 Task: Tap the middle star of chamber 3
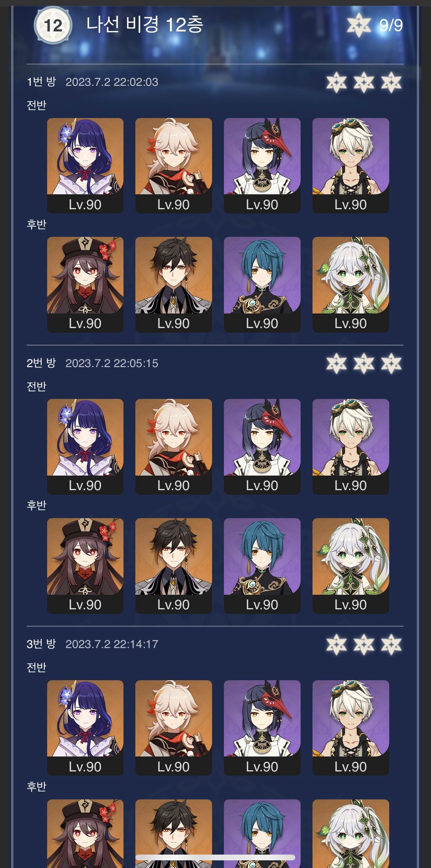point(364,644)
